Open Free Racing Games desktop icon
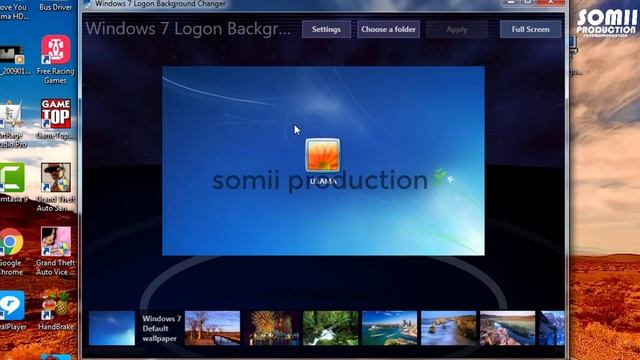640x360 pixels. [56, 60]
